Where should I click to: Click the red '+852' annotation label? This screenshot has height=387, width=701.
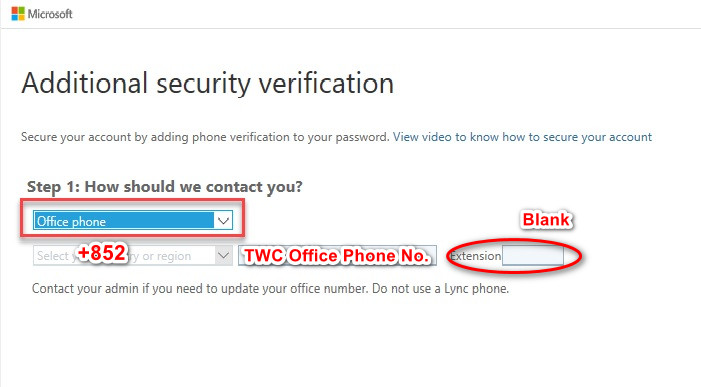101,253
